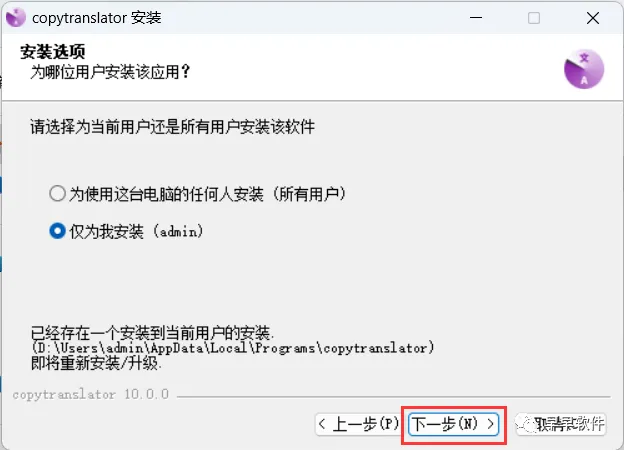This screenshot has width=624, height=450.
Task: Go back with the 上一步(P) button
Action: (x=358, y=424)
